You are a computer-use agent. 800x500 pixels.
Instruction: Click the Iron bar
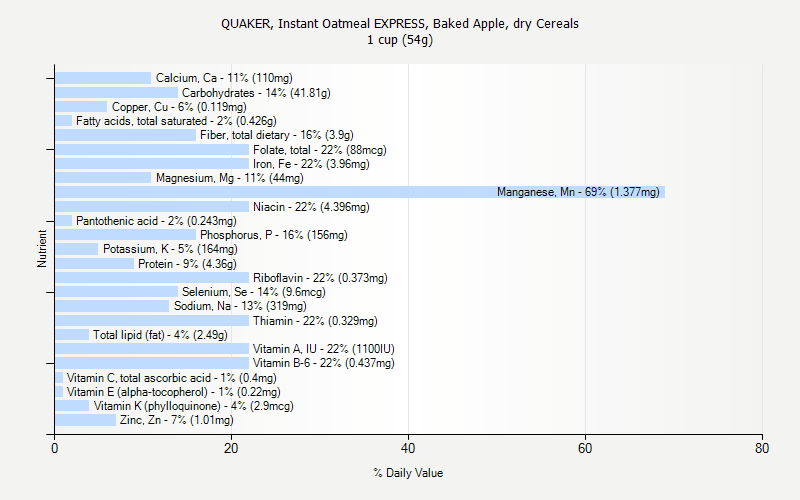tap(152, 164)
